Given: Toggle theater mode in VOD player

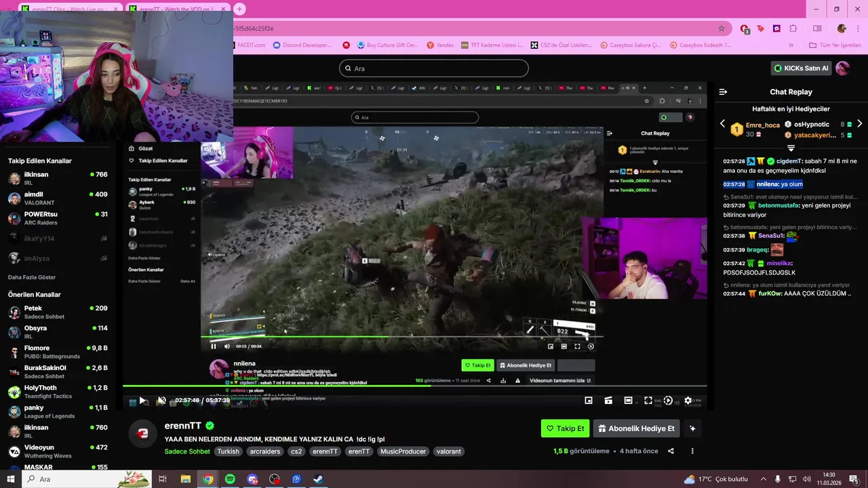Looking at the screenshot, I should coord(628,401).
